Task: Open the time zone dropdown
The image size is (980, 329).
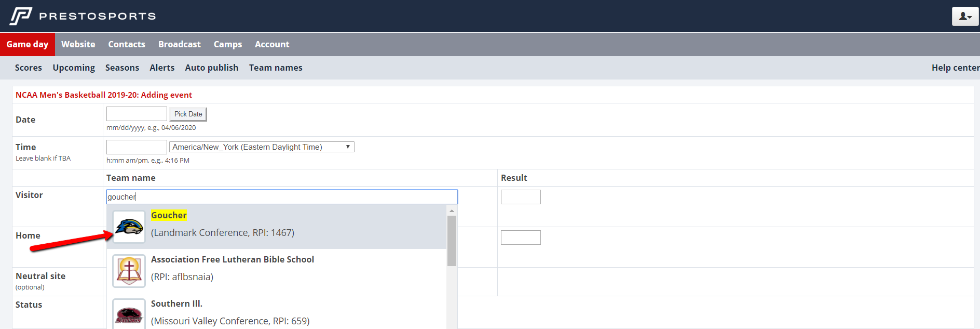Action: (262, 147)
